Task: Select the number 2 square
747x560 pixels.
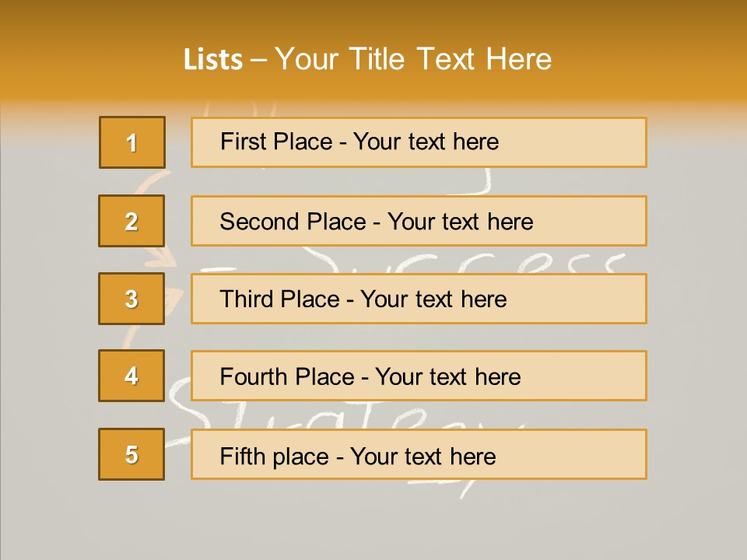Action: point(132,221)
